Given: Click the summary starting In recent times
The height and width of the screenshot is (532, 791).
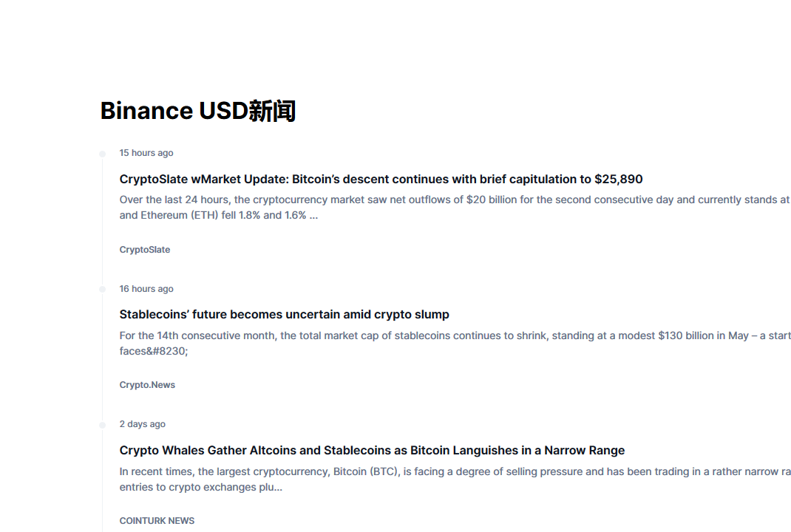Looking at the screenshot, I should (455, 479).
